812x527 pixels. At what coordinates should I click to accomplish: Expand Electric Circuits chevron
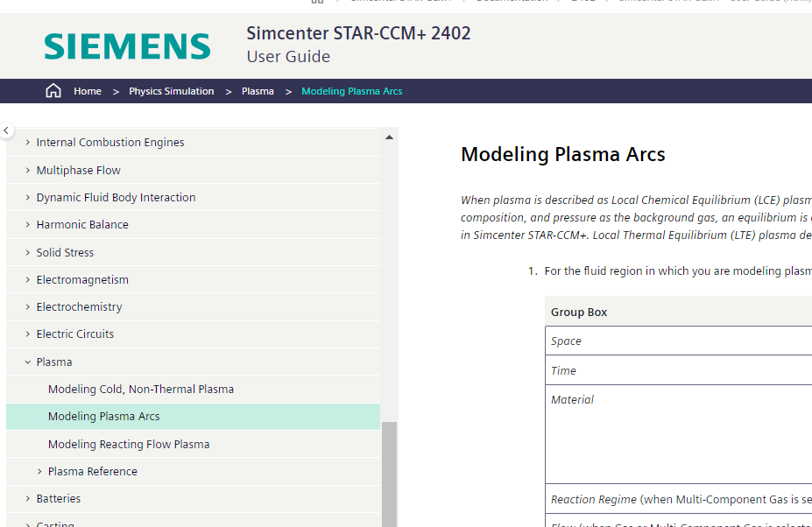tap(28, 334)
